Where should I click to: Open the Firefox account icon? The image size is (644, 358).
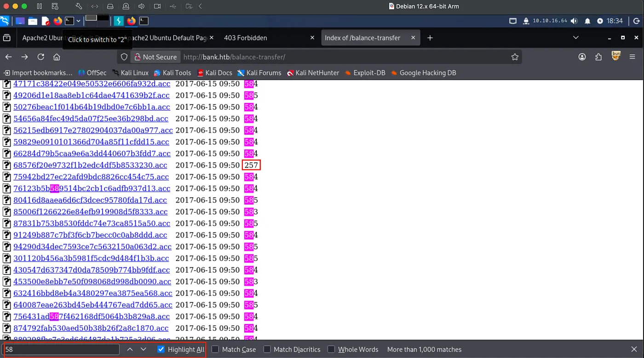[582, 57]
